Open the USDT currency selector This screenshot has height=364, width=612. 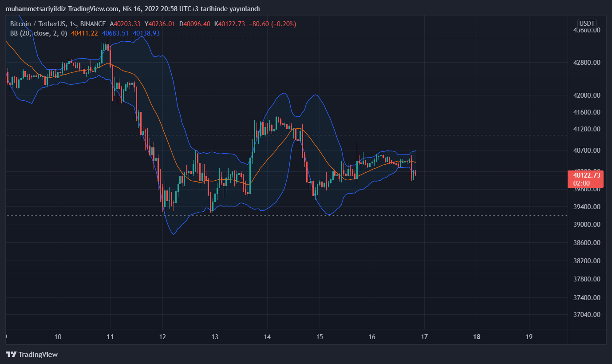pos(587,24)
